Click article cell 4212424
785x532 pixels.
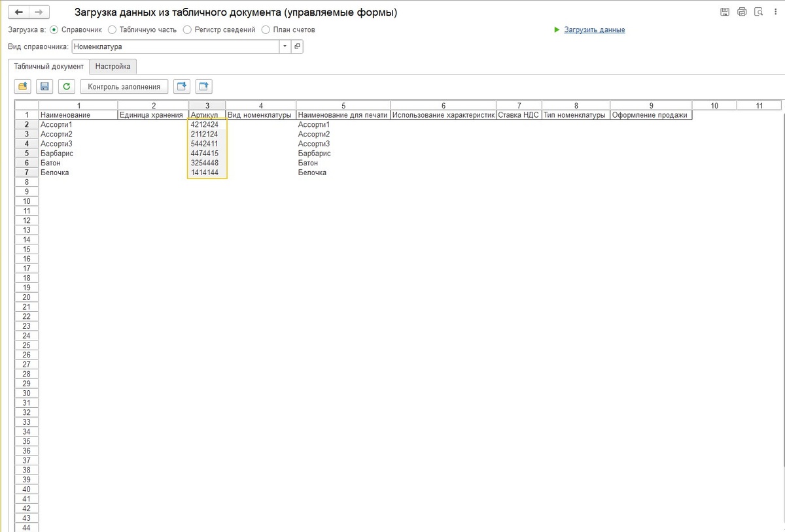point(207,124)
